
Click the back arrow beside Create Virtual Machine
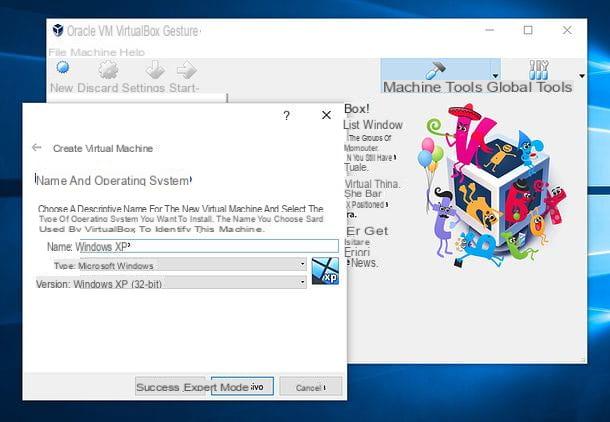[x=37, y=147]
